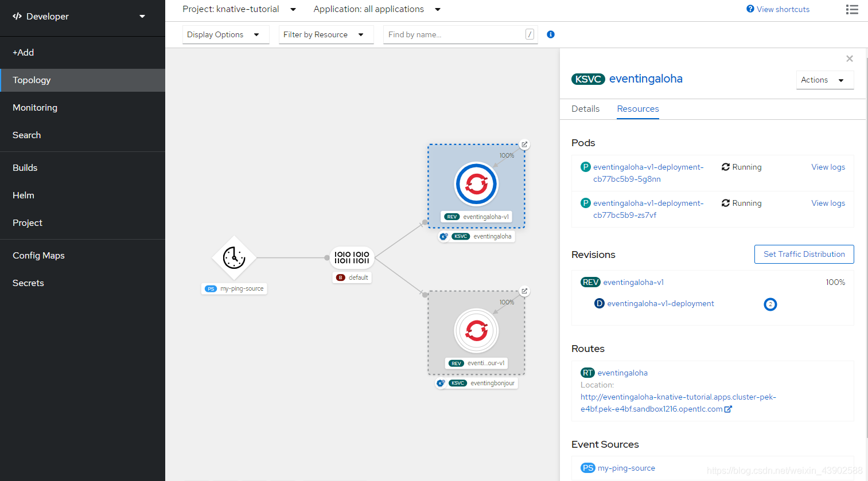Open the Actions dropdown menu
The image size is (868, 481).
pos(825,80)
